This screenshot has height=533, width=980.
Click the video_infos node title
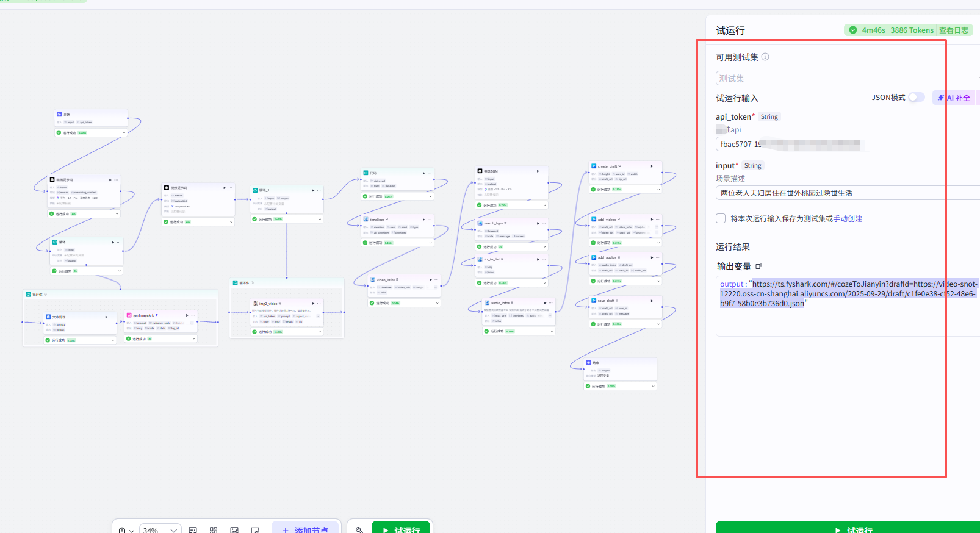coord(386,280)
